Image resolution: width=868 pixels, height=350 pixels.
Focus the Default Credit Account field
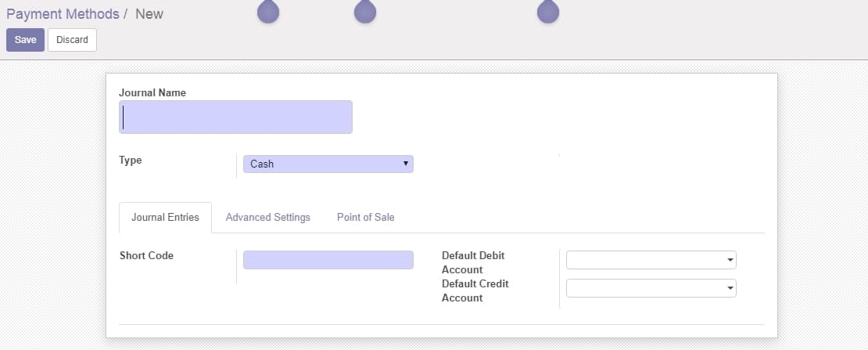(x=651, y=288)
